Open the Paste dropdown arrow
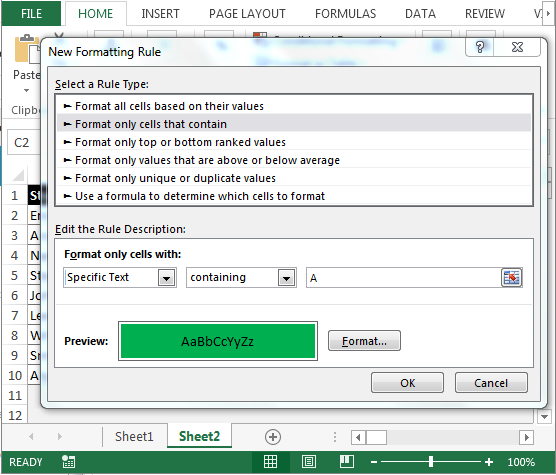Image resolution: width=556 pixels, height=475 pixels. coord(26,90)
